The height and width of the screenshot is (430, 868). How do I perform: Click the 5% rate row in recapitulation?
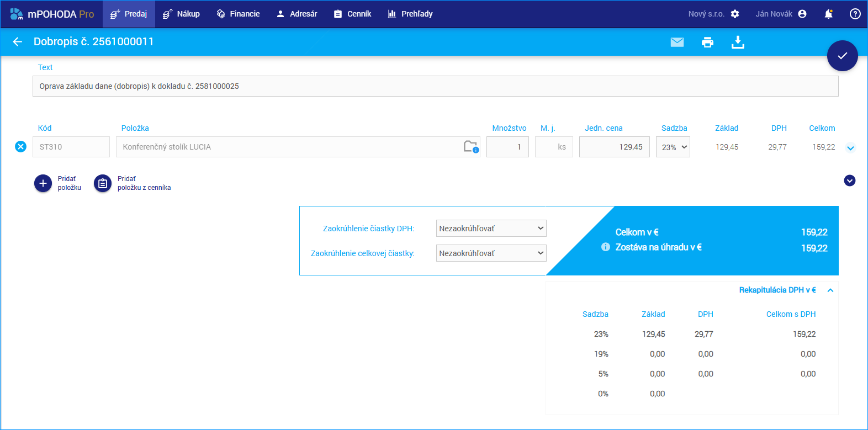699,374
